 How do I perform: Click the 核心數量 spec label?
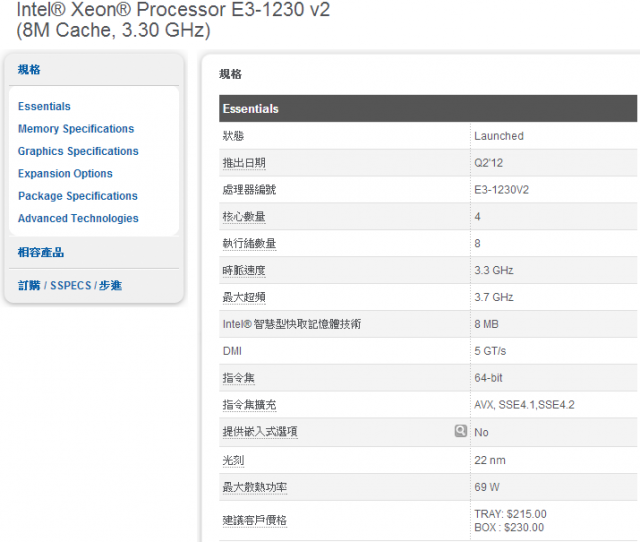pos(244,217)
